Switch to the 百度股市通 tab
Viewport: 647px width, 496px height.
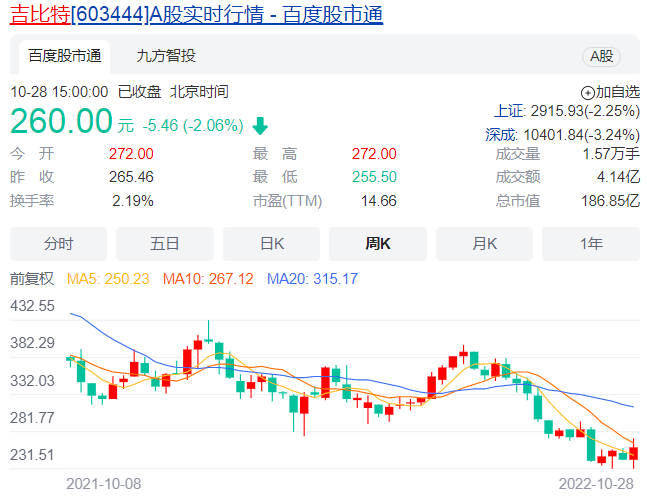coord(65,56)
